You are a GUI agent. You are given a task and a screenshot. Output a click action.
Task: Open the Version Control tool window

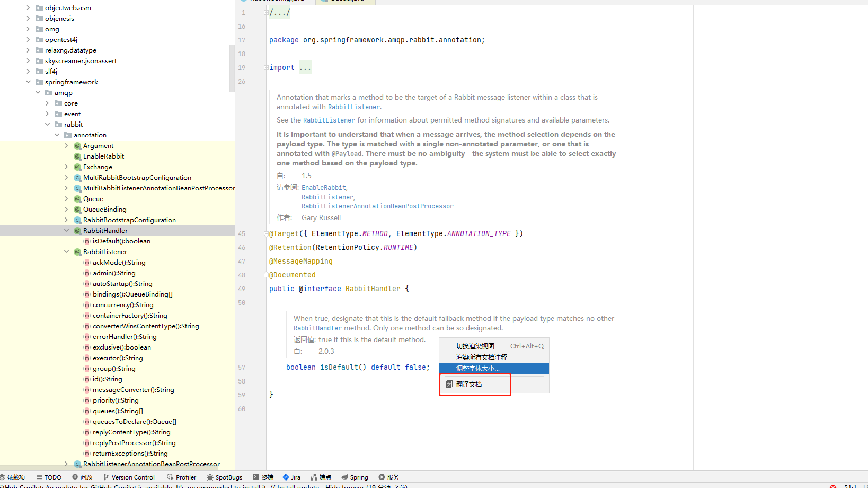pos(129,477)
